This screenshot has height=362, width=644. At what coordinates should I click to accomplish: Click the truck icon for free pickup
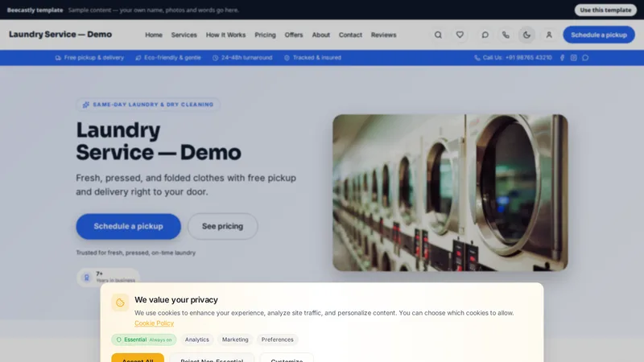tap(58, 58)
